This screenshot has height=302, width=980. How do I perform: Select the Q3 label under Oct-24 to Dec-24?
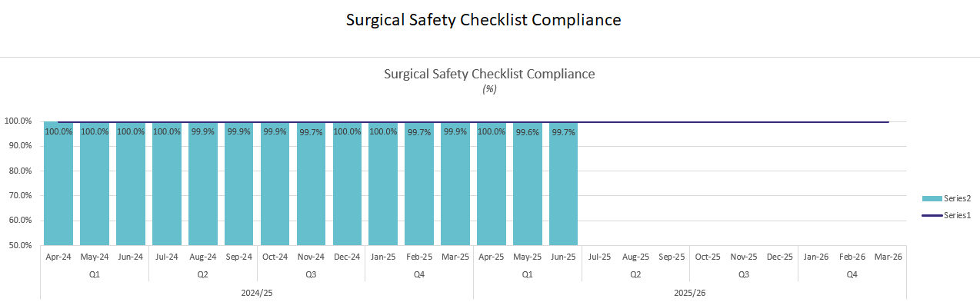[x=311, y=274]
